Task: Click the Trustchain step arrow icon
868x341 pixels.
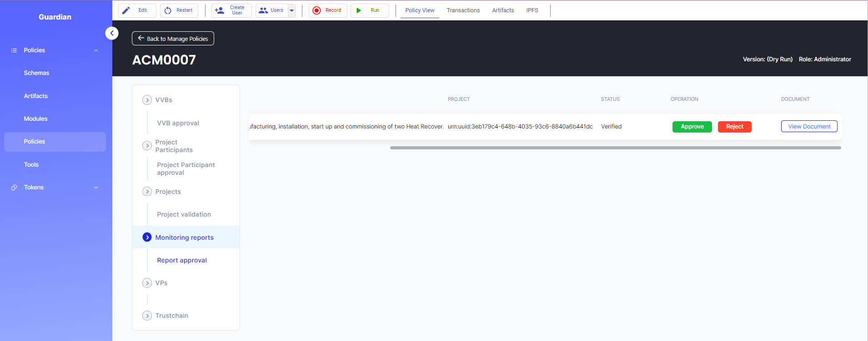Action: (147, 316)
